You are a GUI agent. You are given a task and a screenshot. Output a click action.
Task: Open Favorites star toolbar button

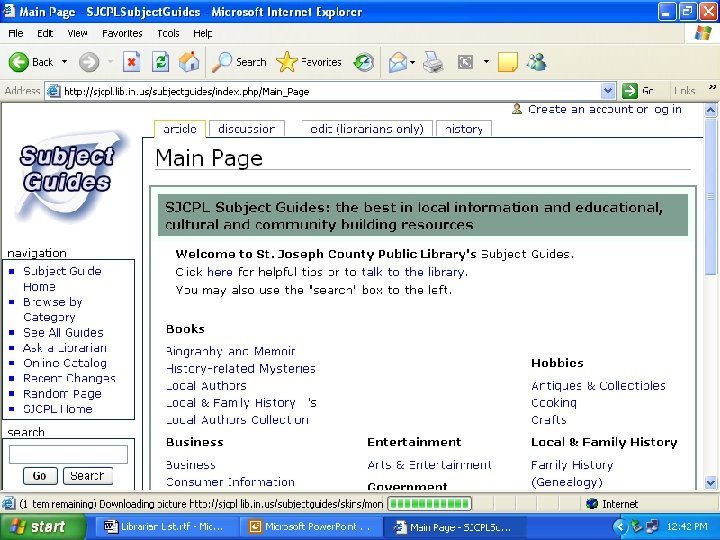(309, 62)
